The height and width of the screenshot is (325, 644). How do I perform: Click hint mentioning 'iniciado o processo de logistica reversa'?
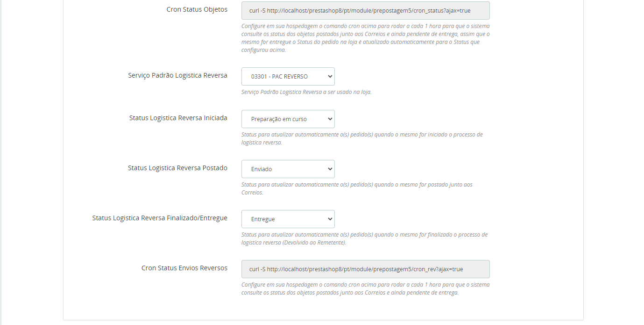(362, 138)
